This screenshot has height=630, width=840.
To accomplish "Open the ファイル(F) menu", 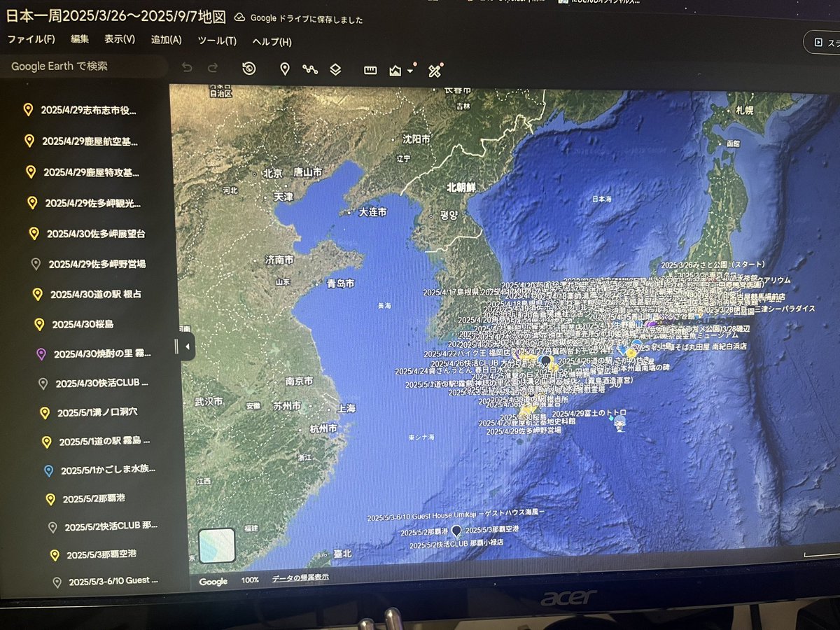I will (x=31, y=39).
